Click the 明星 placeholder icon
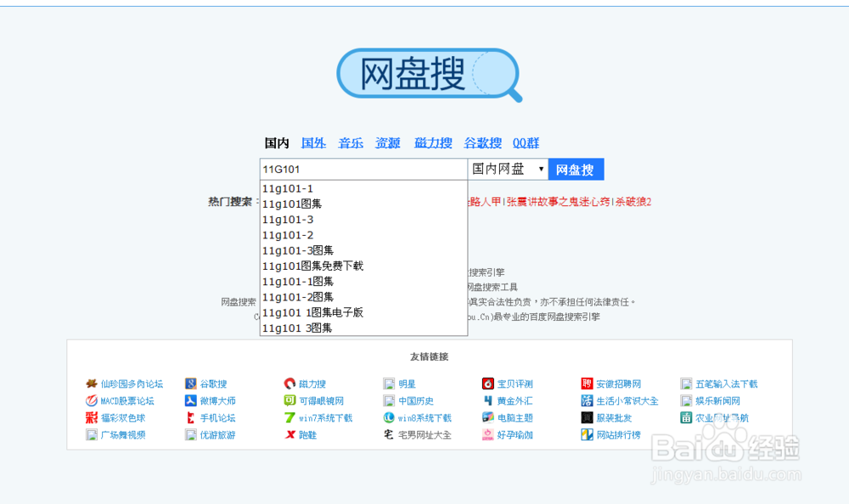The height and width of the screenshot is (504, 849). click(x=389, y=384)
